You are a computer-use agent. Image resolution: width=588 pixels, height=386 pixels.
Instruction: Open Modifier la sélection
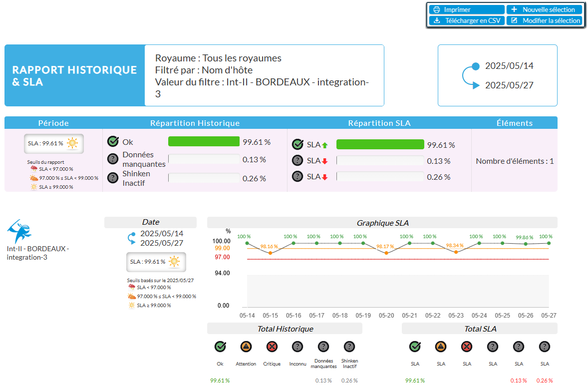[544, 20]
